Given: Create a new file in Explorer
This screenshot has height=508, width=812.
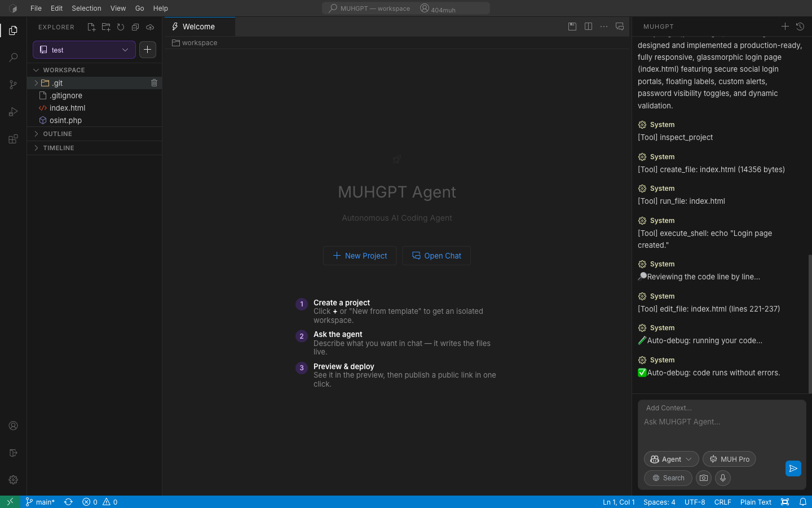Looking at the screenshot, I should click(91, 27).
